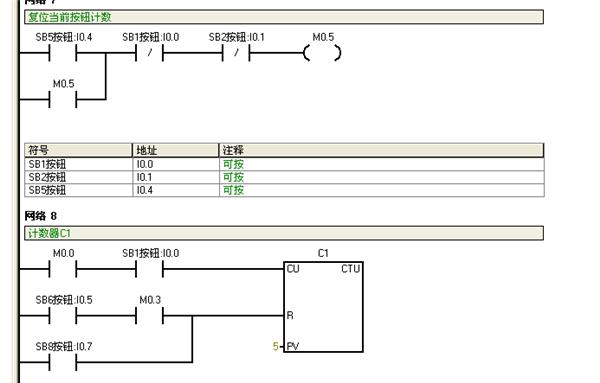Click the 注释 column header

click(381, 150)
